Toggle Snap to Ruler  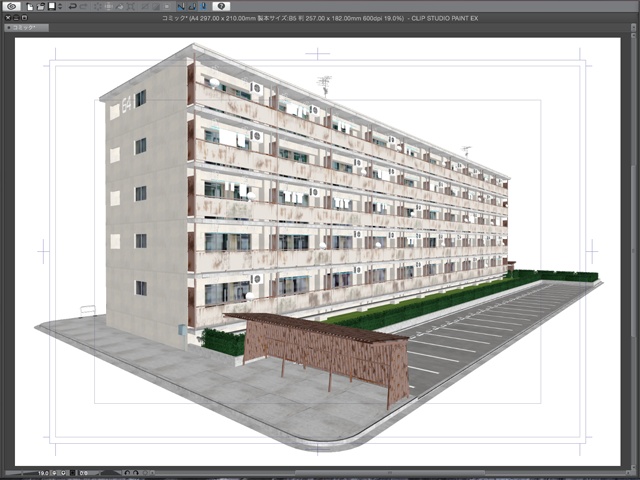[x=181, y=7]
